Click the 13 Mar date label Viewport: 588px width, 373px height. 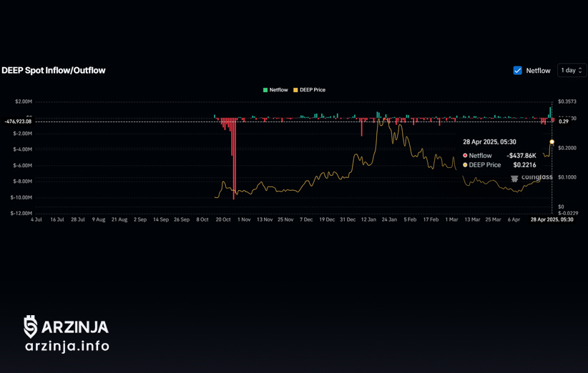click(472, 219)
